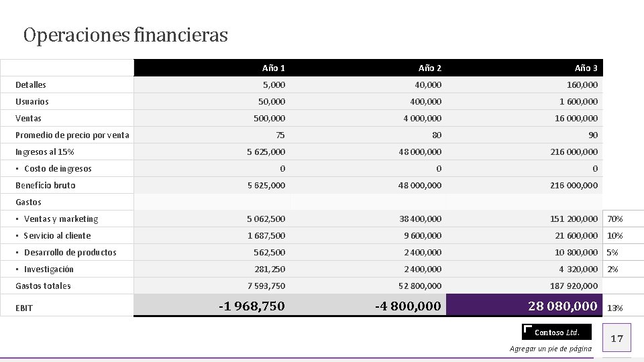The image size is (644, 362).
Task: Select the 'Año 3' column header
Action: (586, 68)
